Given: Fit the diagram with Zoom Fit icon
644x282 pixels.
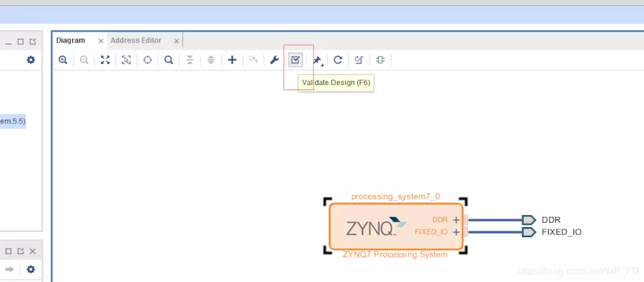Looking at the screenshot, I should tap(105, 60).
